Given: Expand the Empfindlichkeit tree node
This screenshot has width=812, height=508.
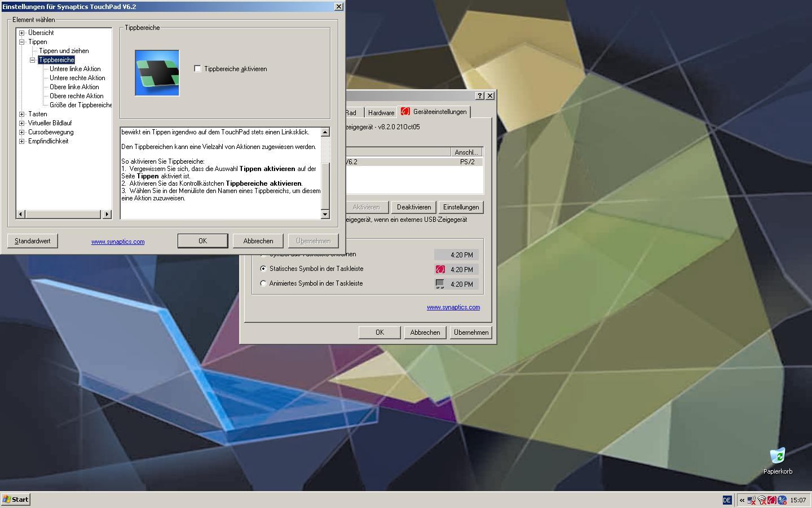Looking at the screenshot, I should point(22,141).
